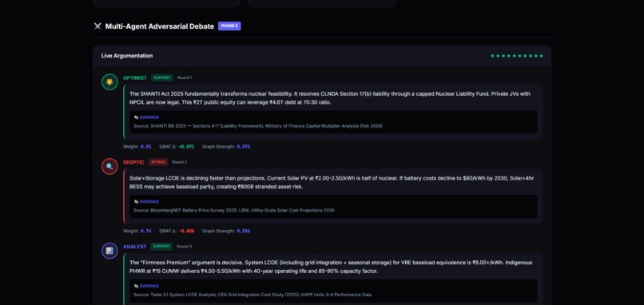Click the OPTIMIST agent name
This screenshot has height=305, width=644.
click(135, 78)
